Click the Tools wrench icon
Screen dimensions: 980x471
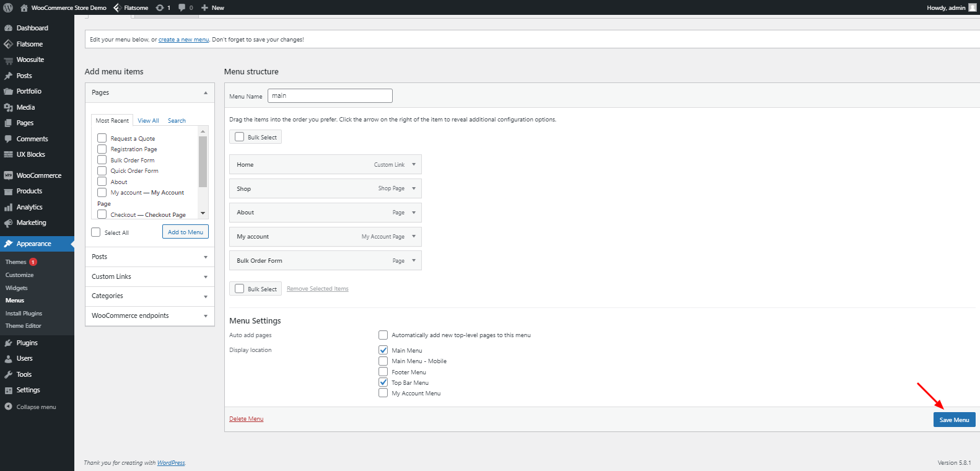8,374
